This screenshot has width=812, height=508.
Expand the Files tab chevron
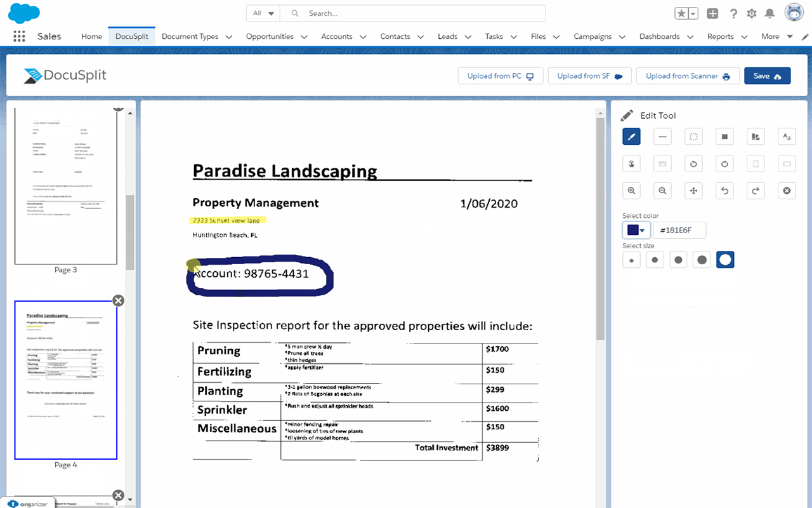pyautogui.click(x=556, y=37)
